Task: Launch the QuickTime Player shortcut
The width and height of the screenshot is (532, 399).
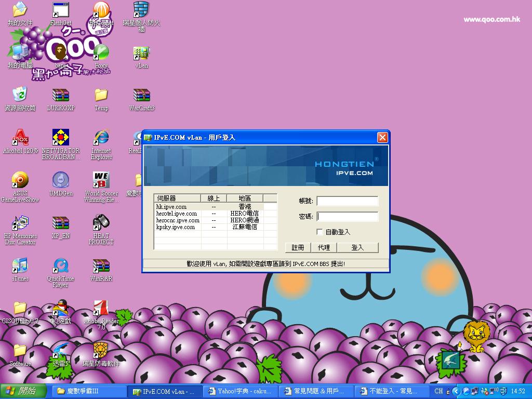Action: click(61, 268)
